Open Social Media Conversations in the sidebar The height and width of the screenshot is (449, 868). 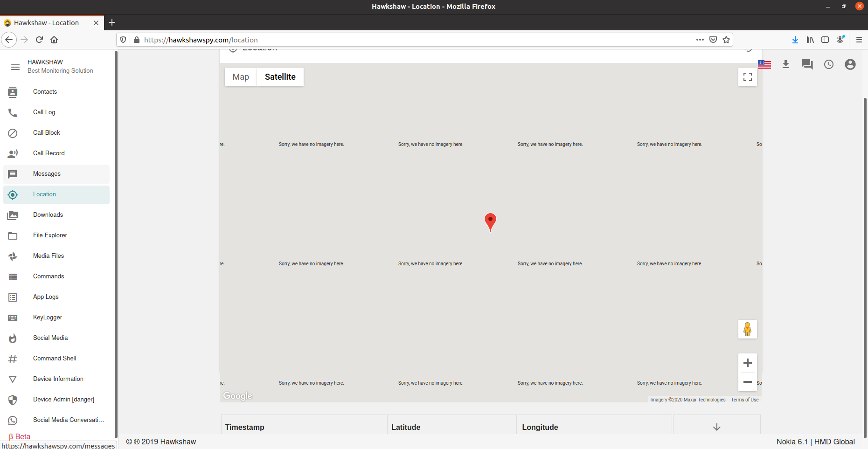pyautogui.click(x=56, y=420)
